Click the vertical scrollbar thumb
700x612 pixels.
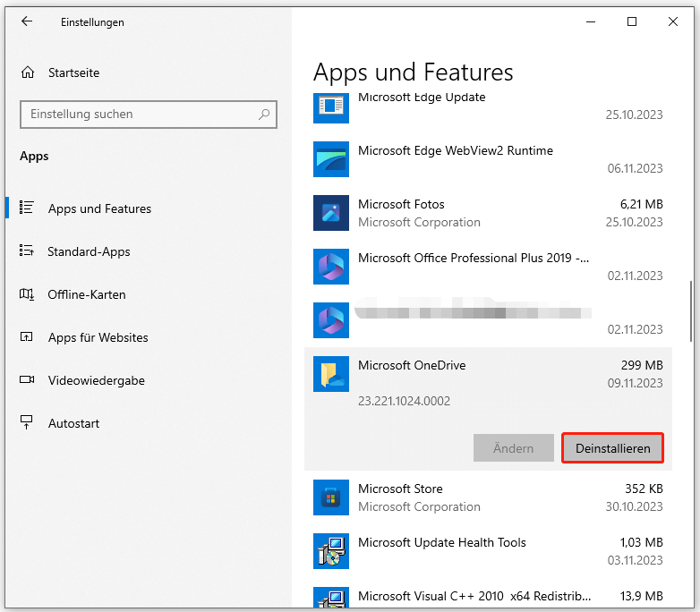click(691, 310)
